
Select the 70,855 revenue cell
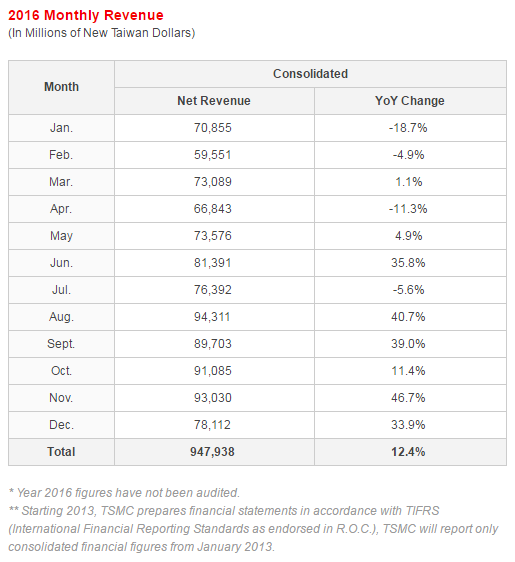pos(213,128)
